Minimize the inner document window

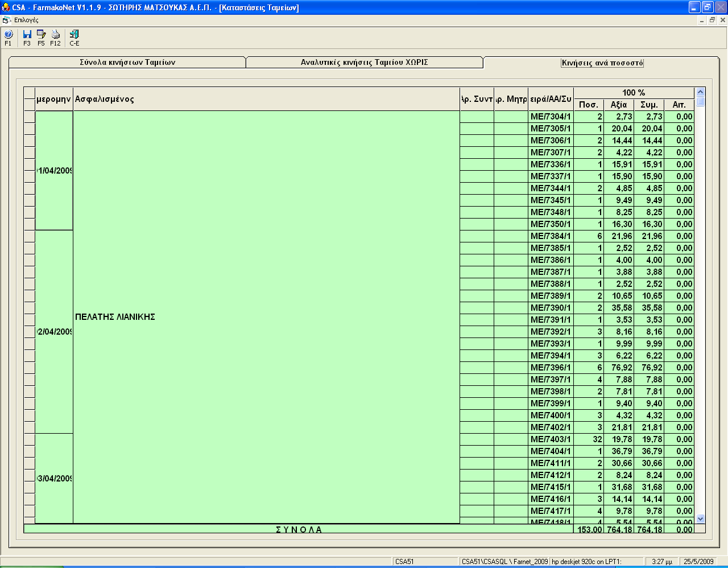[702, 20]
